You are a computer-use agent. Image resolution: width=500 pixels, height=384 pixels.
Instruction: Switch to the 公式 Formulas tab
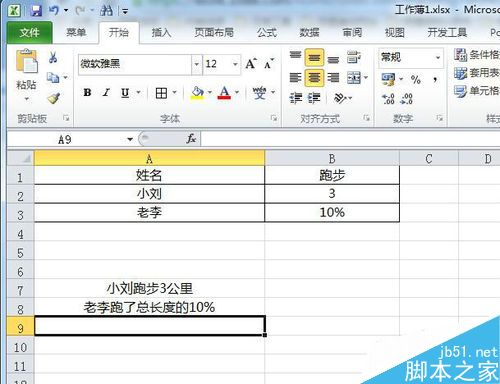pos(267,32)
